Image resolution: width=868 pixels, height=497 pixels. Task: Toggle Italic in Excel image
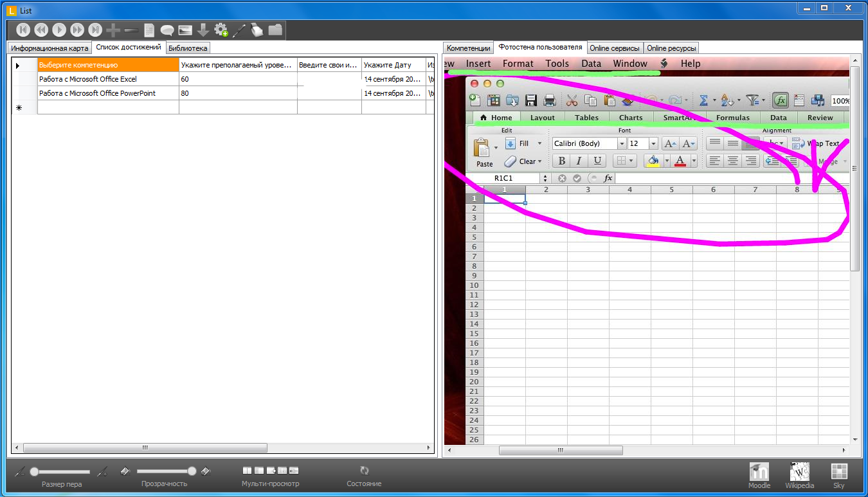tap(579, 161)
